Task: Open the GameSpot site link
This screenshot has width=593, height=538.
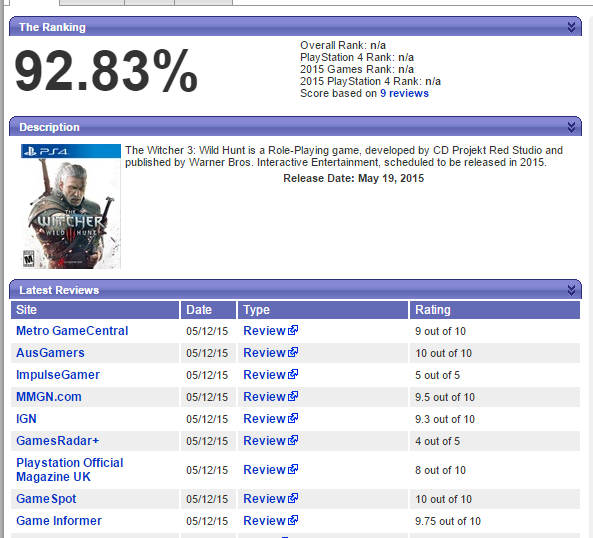Action: click(46, 499)
